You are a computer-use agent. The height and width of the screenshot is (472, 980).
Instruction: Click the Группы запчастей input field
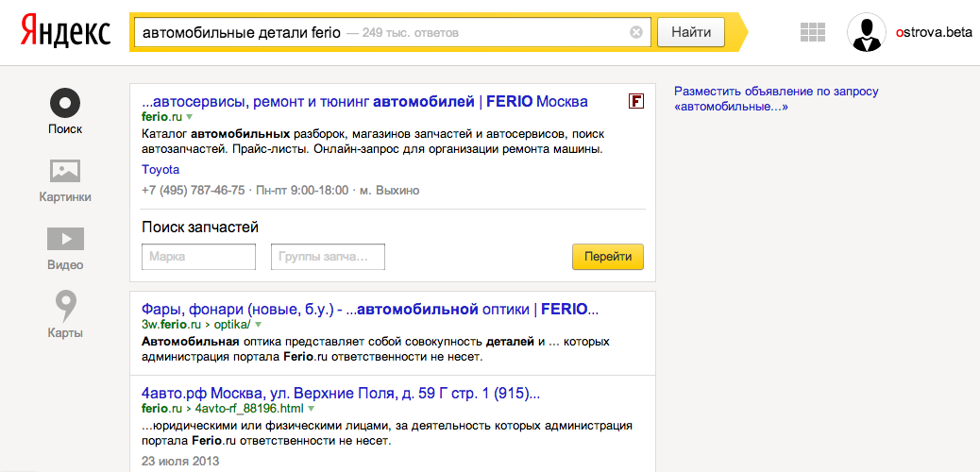[328, 257]
